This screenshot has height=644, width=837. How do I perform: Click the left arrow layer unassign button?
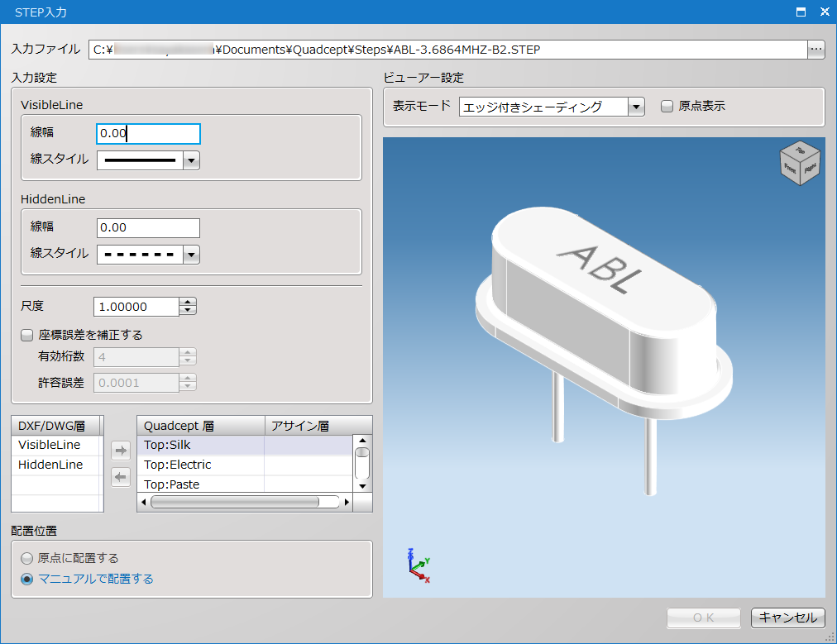(121, 476)
